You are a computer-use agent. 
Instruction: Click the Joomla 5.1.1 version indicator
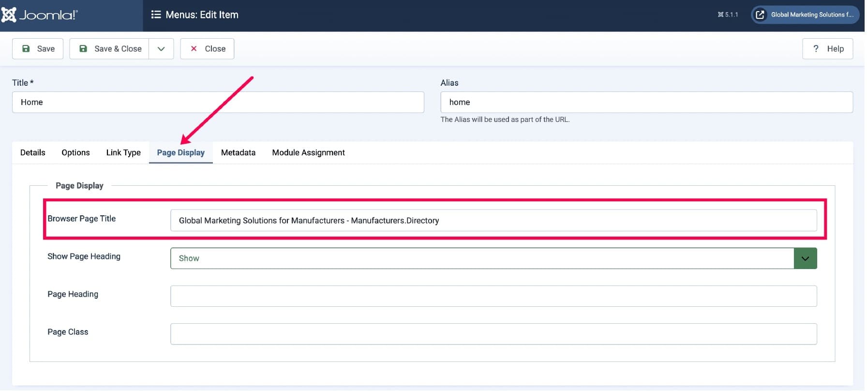coord(728,15)
